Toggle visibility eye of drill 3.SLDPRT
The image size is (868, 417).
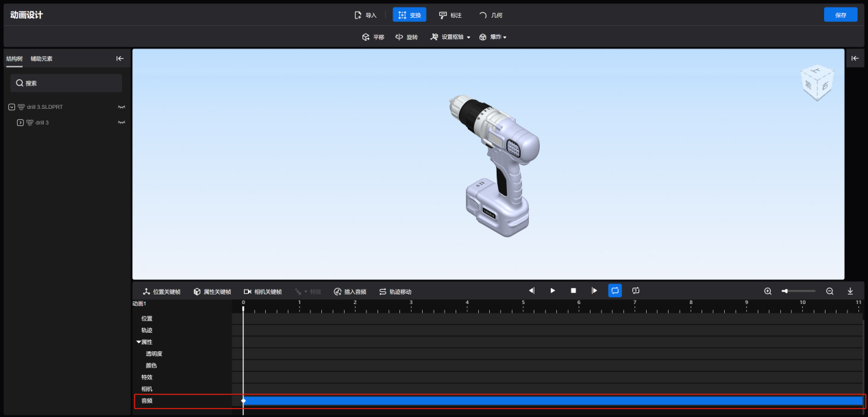click(122, 107)
